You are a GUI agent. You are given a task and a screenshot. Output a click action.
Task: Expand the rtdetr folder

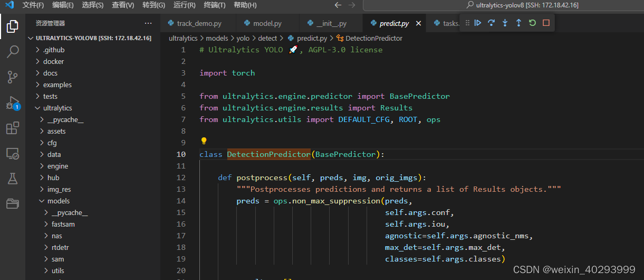point(92,247)
